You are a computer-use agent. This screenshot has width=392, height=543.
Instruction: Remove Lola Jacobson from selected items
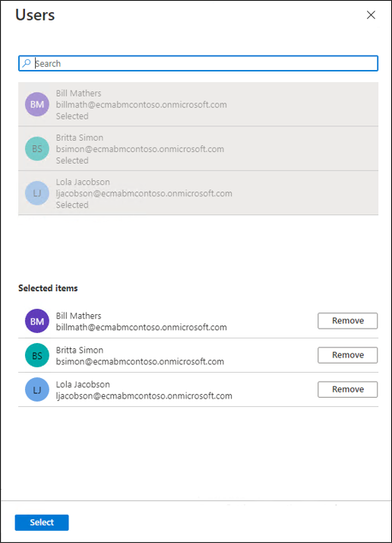coord(348,389)
